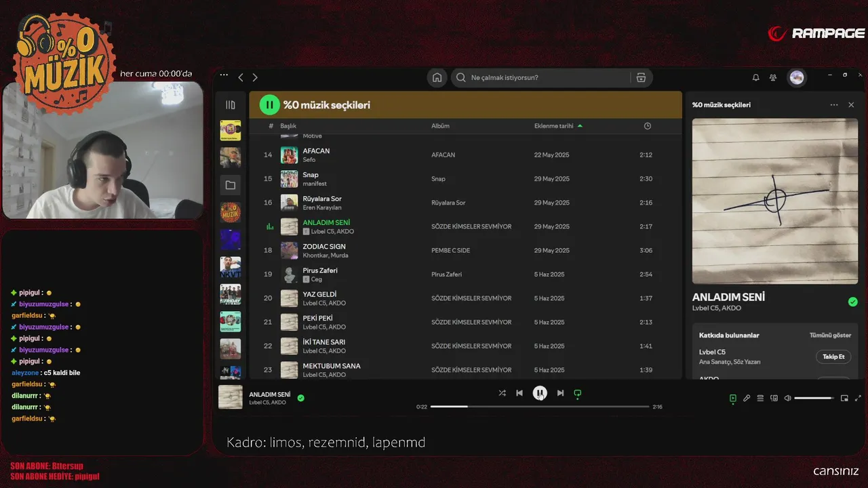
Task: Select the MEKTUBUM SANA track title
Action: (332, 366)
